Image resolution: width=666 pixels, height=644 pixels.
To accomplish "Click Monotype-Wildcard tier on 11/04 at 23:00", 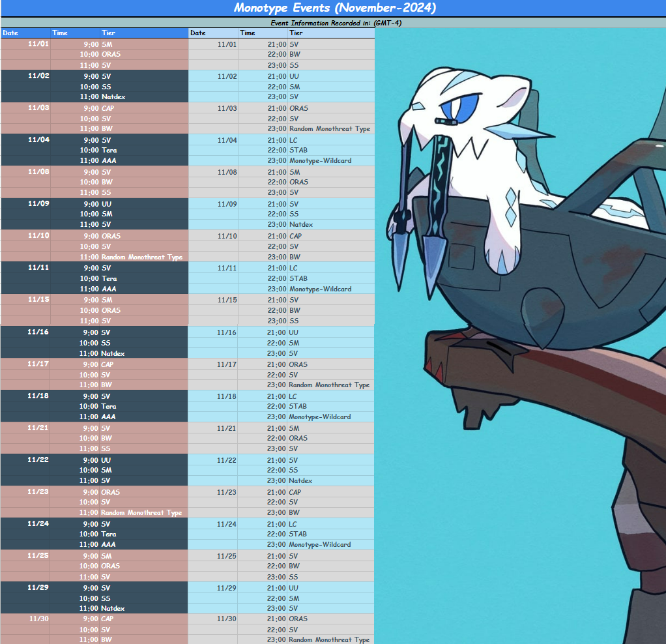I will coord(319,160).
